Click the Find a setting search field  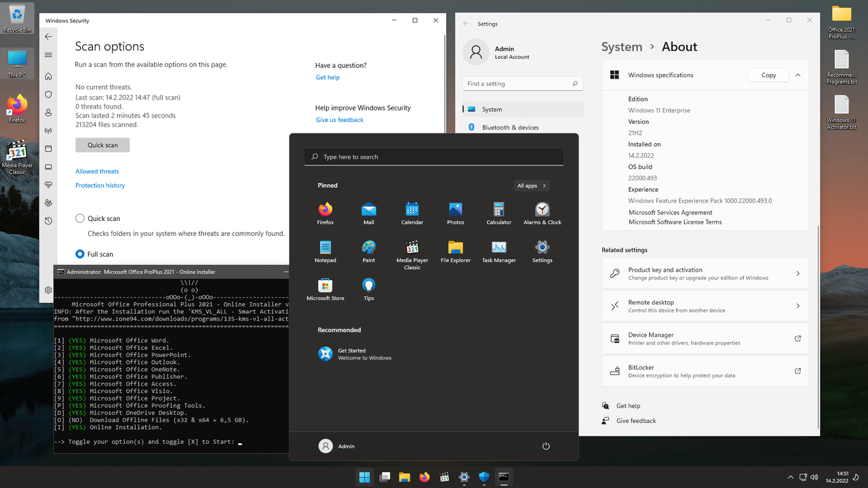(523, 83)
